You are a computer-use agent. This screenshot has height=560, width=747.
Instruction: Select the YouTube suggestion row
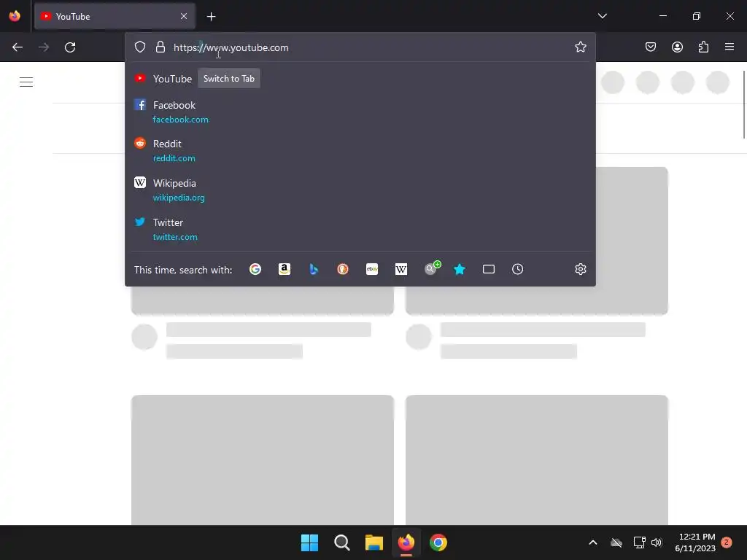[x=360, y=79]
